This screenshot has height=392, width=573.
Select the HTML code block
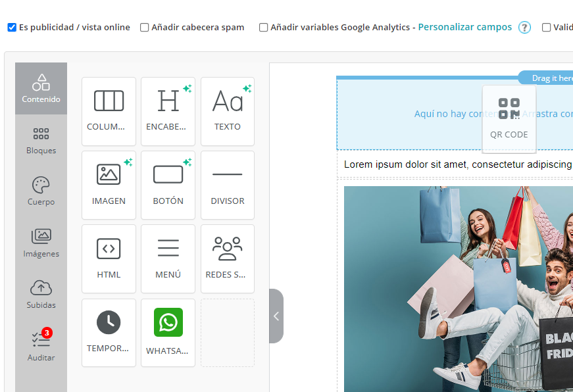coord(109,258)
